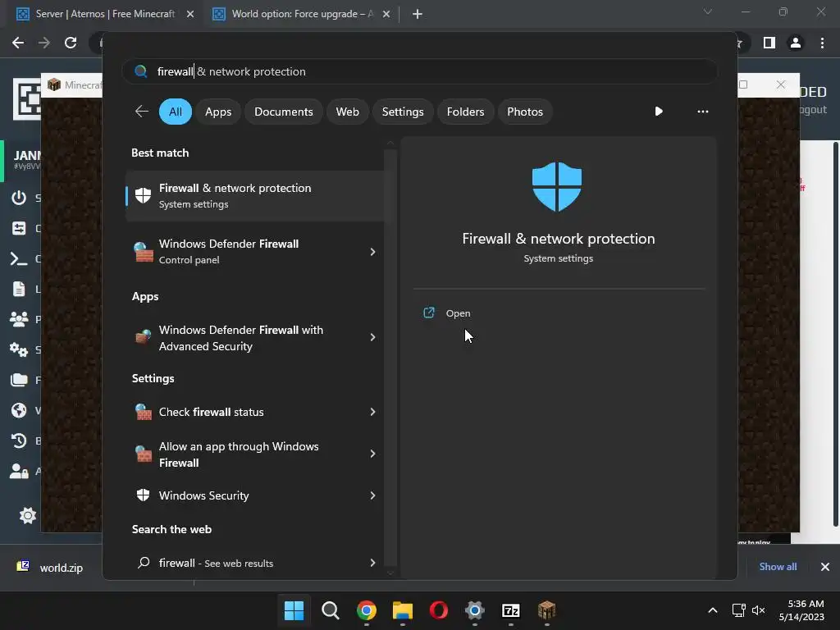Expand firewall web results chevron
The image size is (840, 630).
point(373,563)
